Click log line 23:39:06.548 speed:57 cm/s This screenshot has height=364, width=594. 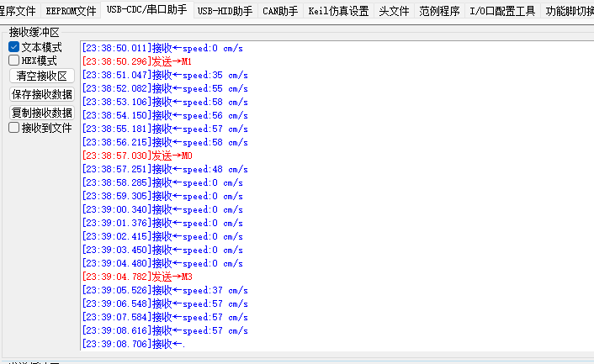[x=165, y=303]
